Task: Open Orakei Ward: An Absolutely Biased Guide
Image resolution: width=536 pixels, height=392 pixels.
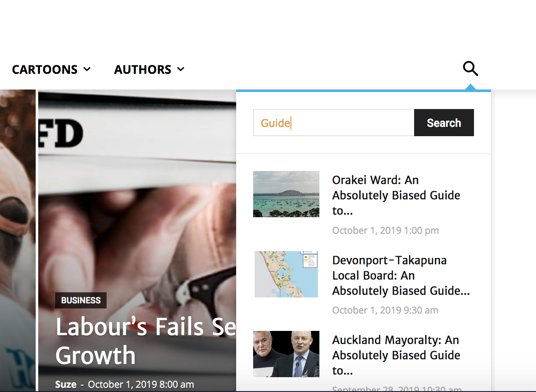Action: [x=396, y=195]
